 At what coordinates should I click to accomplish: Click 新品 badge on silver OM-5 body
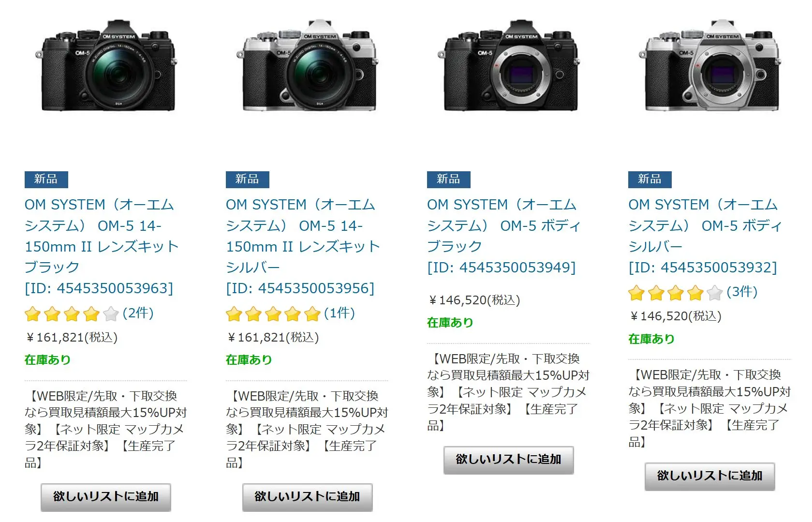click(650, 179)
